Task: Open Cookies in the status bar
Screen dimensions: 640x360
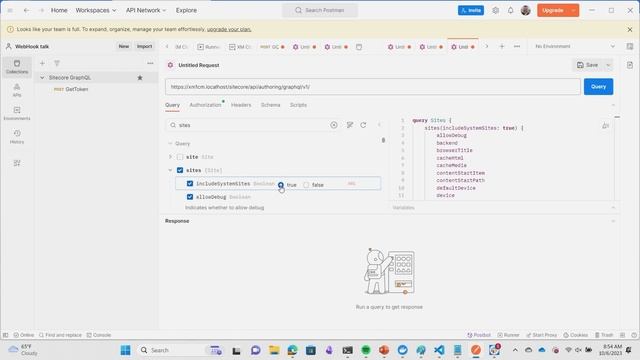Action: click(x=576, y=335)
